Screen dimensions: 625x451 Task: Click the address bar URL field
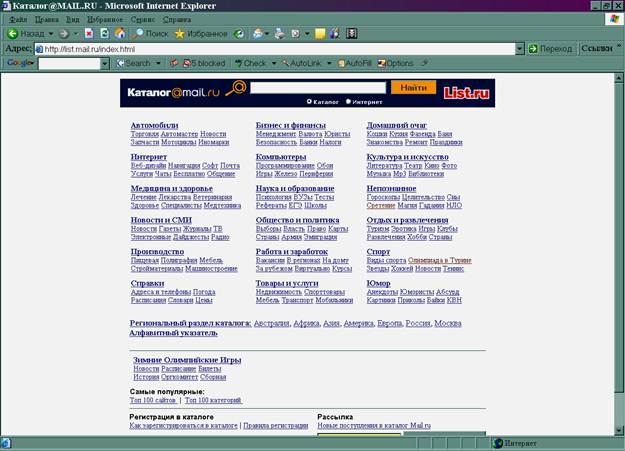click(275, 49)
